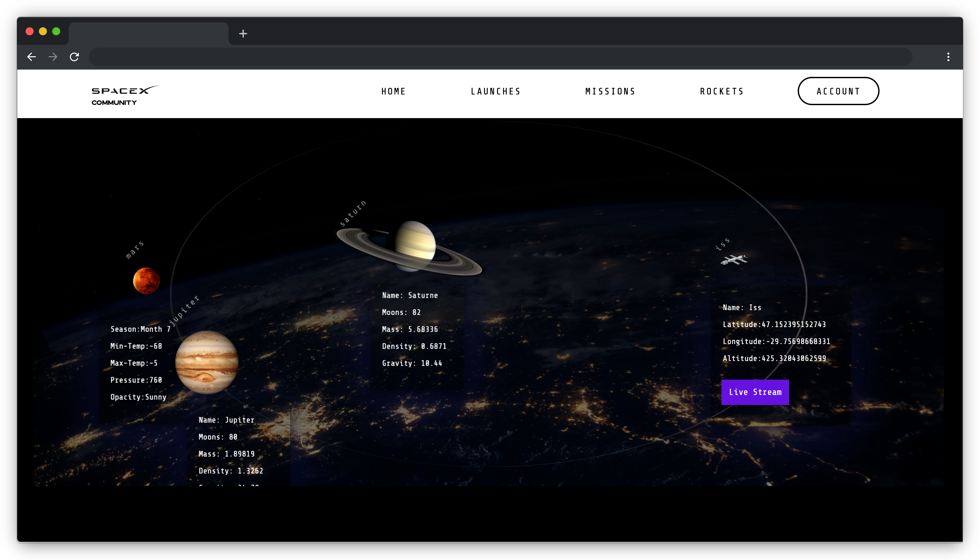The height and width of the screenshot is (560, 980).
Task: Select the ROCKETS menu item
Action: click(x=722, y=91)
